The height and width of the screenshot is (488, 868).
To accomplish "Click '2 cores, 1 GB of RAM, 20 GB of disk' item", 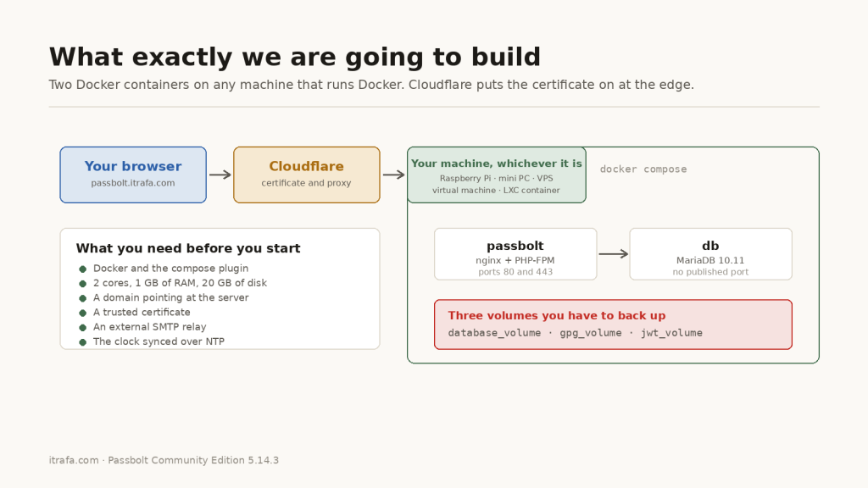I will click(180, 283).
